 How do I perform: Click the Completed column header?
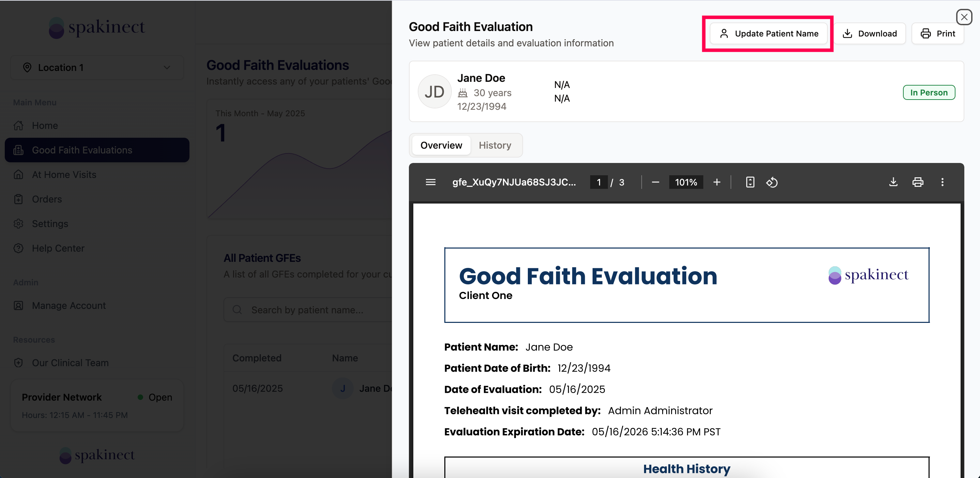coord(257,358)
